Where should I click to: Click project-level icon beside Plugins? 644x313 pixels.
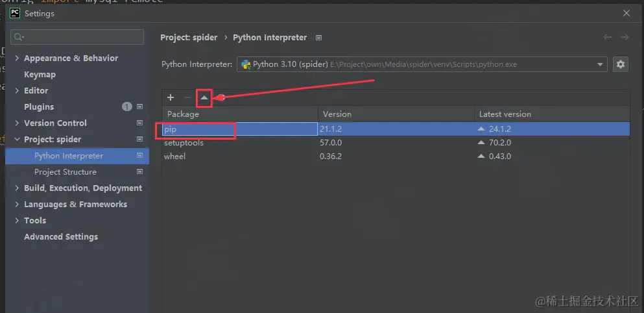139,106
